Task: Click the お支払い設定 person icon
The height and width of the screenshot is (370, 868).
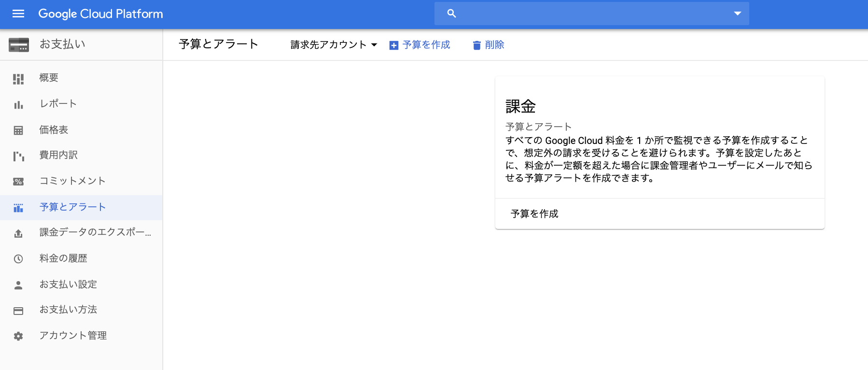Action: click(18, 285)
